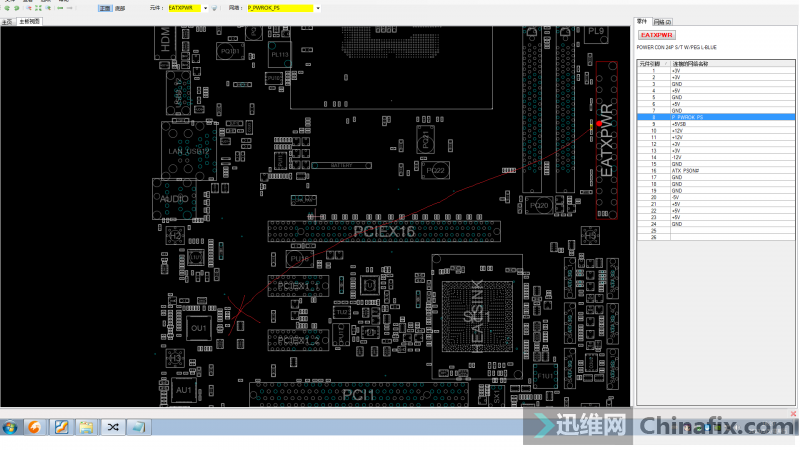Open the orange browser taskbar icon

35,427
